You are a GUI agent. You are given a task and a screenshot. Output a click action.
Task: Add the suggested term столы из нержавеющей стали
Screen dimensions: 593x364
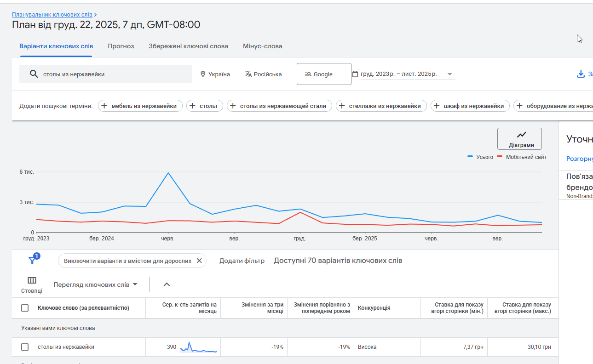[279, 106]
